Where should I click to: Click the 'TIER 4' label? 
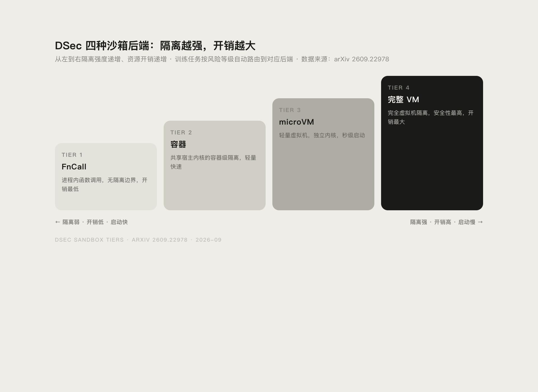tap(398, 88)
